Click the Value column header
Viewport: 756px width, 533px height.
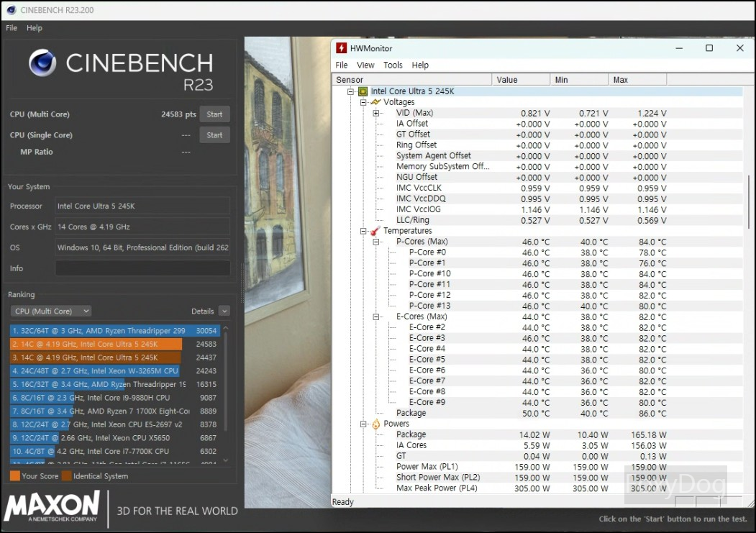(x=521, y=80)
